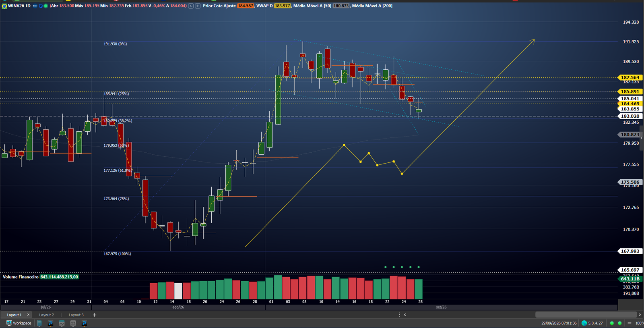Collapse right panel using the price-axis edge arrow
This screenshot has width=644, height=328.
pyautogui.click(x=642, y=138)
